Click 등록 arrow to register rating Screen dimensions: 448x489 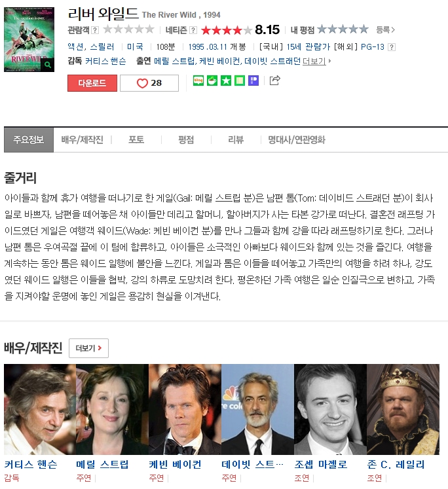pos(386,30)
